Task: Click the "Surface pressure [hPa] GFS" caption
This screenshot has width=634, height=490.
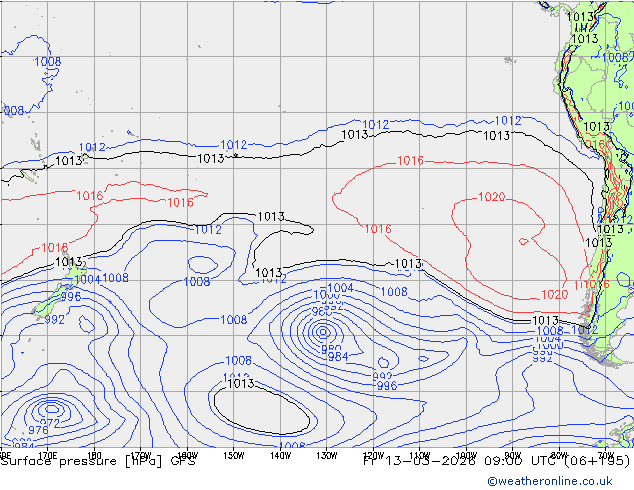Action: tap(98, 461)
